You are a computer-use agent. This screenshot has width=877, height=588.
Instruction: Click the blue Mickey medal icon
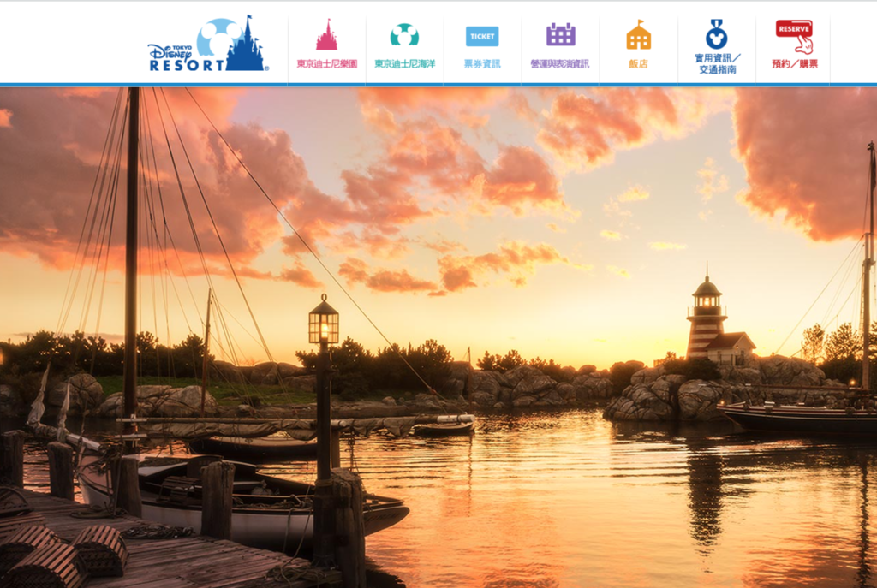coord(717,34)
